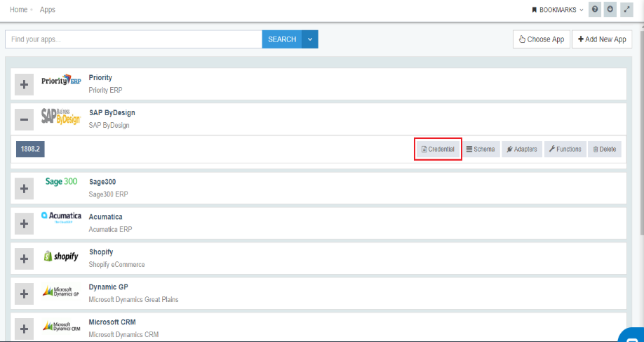Focus the Find your apps search field
Screen dimensions: 644x342
pyautogui.click(x=133, y=39)
